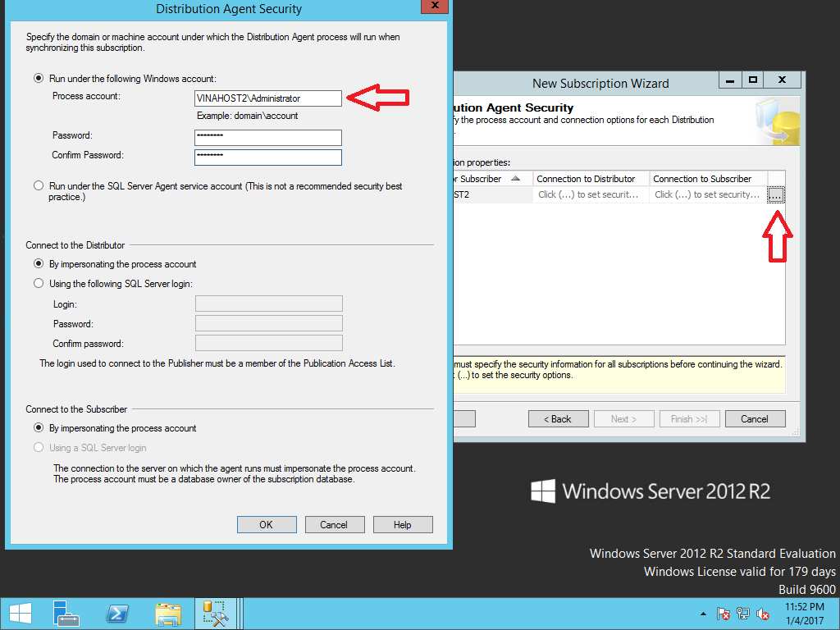Viewport: 840px width, 630px height.
Task: Open the network status tray icon
Action: coord(743,614)
